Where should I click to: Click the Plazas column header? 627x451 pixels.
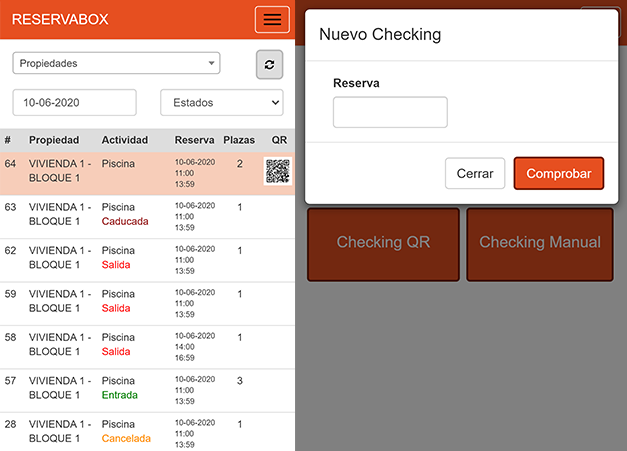pos(239,140)
